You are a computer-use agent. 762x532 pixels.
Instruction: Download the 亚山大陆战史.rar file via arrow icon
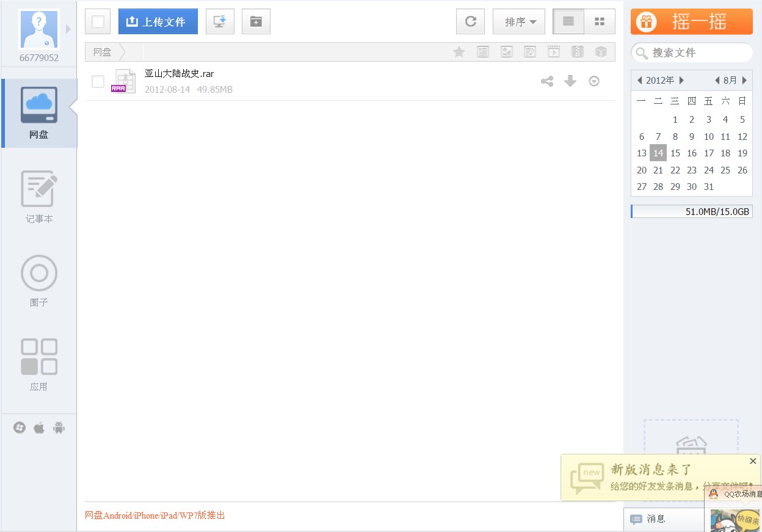[x=570, y=81]
